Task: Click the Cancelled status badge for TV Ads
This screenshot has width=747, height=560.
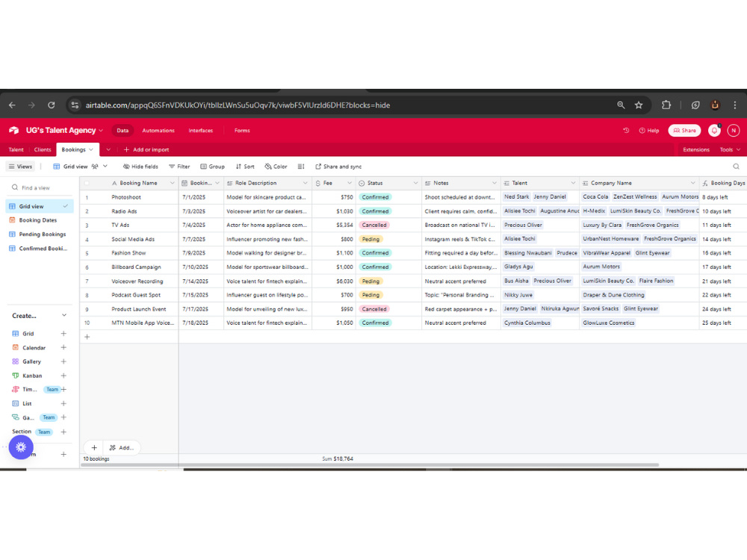Action: click(374, 225)
